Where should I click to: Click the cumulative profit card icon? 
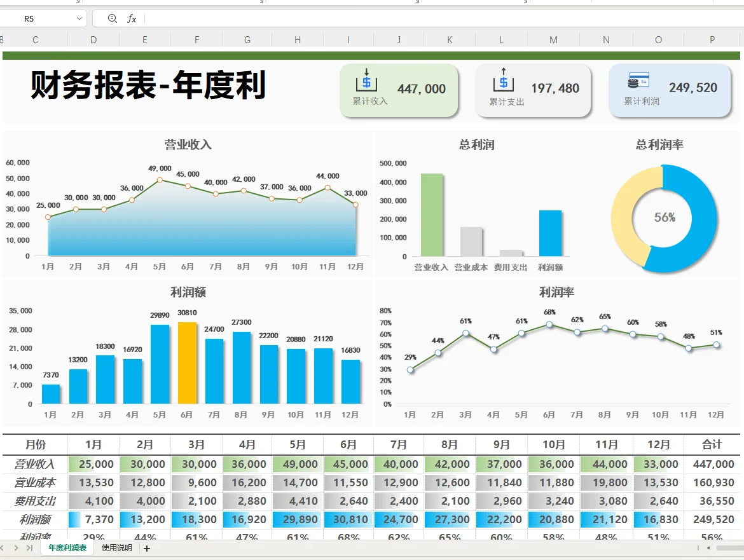tap(638, 80)
